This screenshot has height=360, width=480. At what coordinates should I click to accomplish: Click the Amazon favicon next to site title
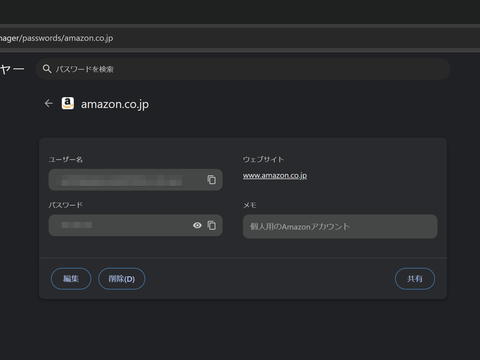pyautogui.click(x=68, y=103)
